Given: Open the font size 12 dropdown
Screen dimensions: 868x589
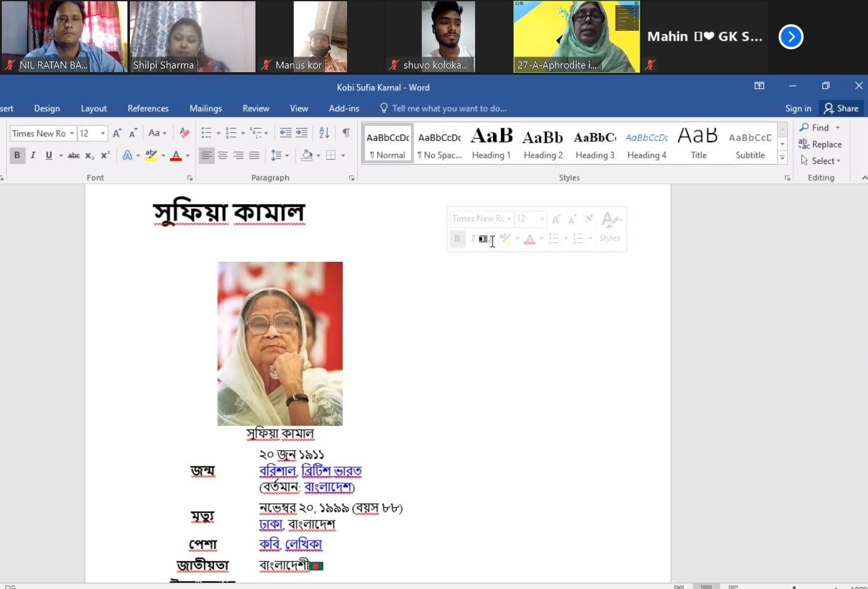Looking at the screenshot, I should click(103, 133).
